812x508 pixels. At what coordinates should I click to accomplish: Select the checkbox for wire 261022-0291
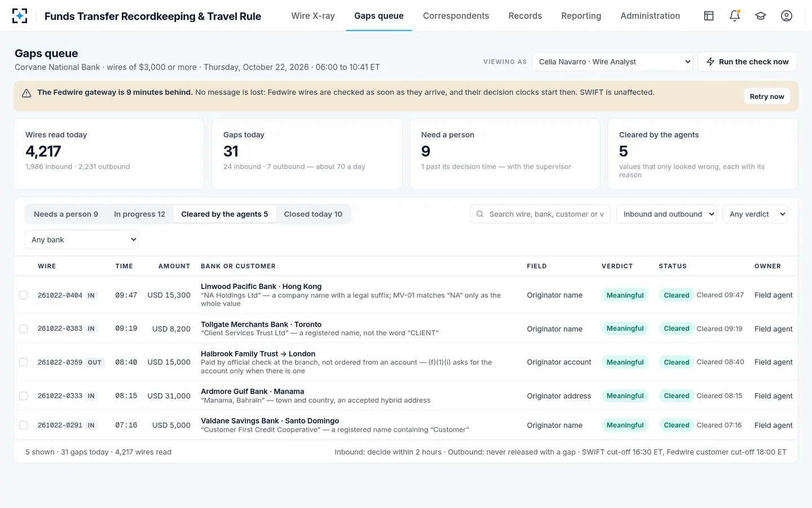click(24, 425)
